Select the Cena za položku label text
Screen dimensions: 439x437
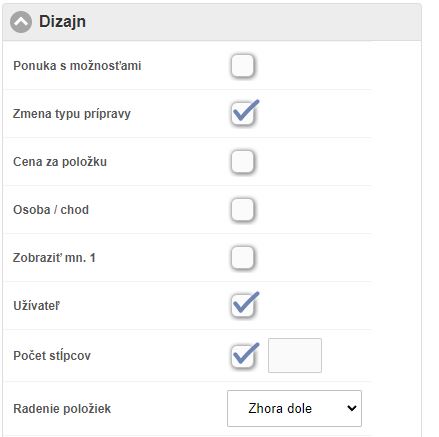(60, 162)
